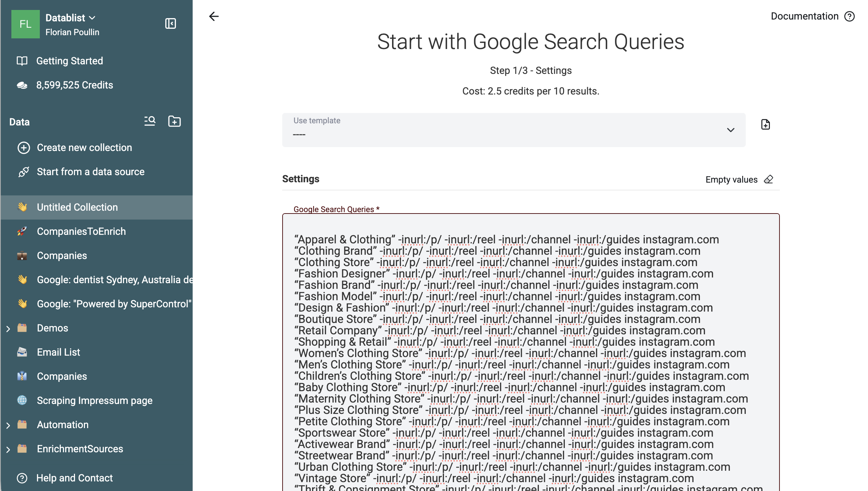Select the CompaniesToEnrich collection

(81, 231)
